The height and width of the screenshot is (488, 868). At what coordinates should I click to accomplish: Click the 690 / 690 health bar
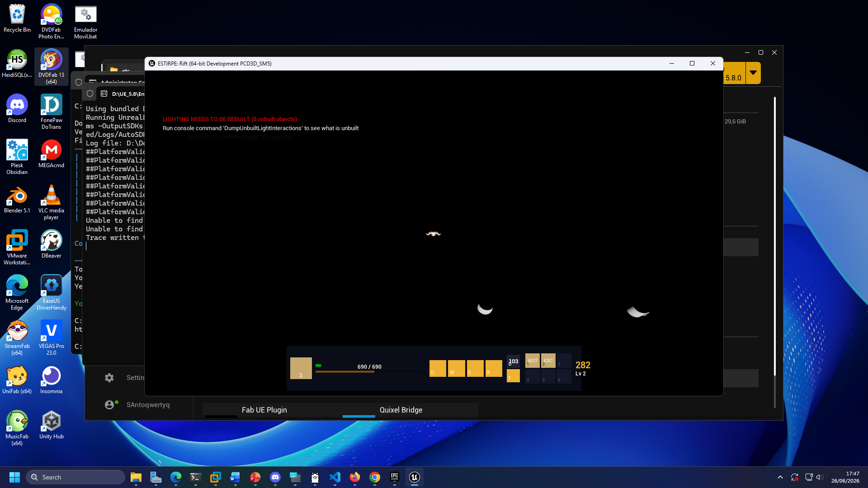[x=369, y=366]
